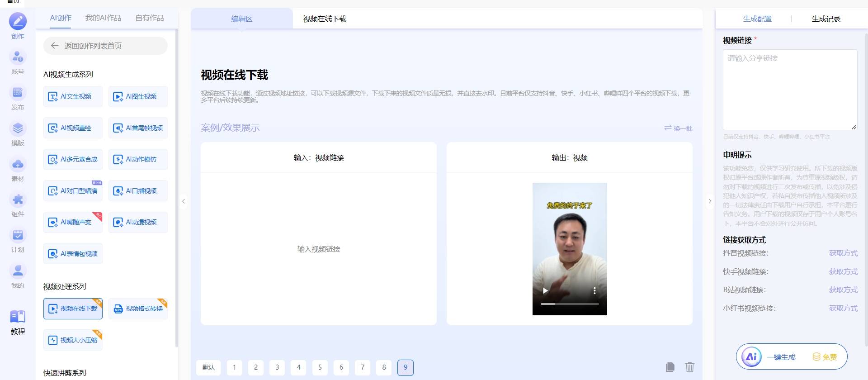868x380 pixels.
Task: Click the 发布 publish sidebar icon
Action: coord(18,93)
